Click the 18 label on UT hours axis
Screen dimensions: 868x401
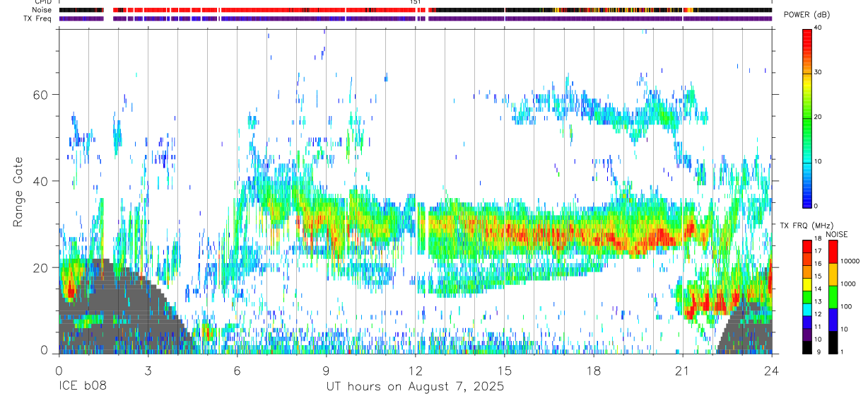tap(593, 370)
